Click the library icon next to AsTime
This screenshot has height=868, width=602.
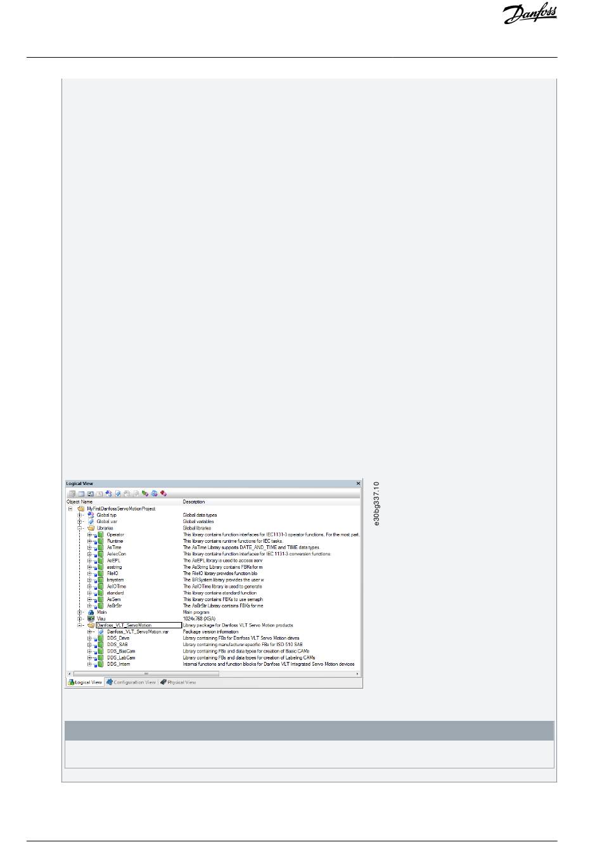pyautogui.click(x=100, y=547)
